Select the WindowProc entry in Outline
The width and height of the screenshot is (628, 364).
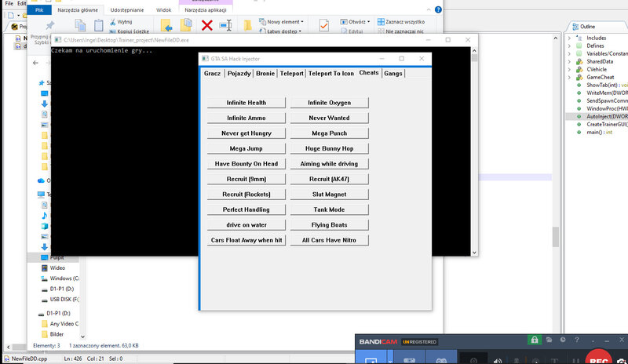[x=601, y=108]
